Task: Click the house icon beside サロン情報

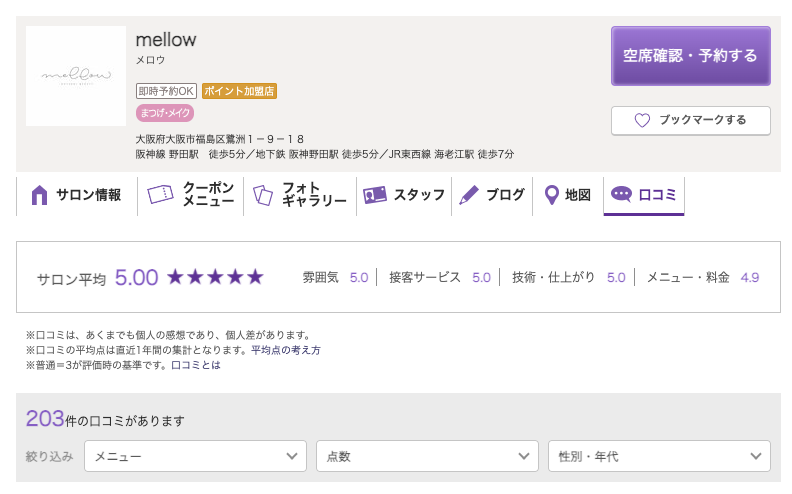Action: 39,195
